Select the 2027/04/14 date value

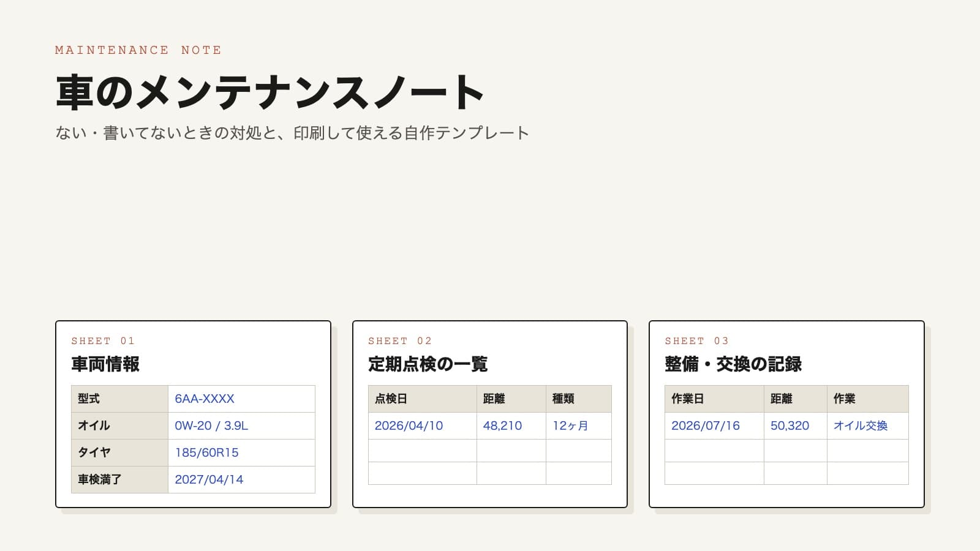click(x=209, y=479)
